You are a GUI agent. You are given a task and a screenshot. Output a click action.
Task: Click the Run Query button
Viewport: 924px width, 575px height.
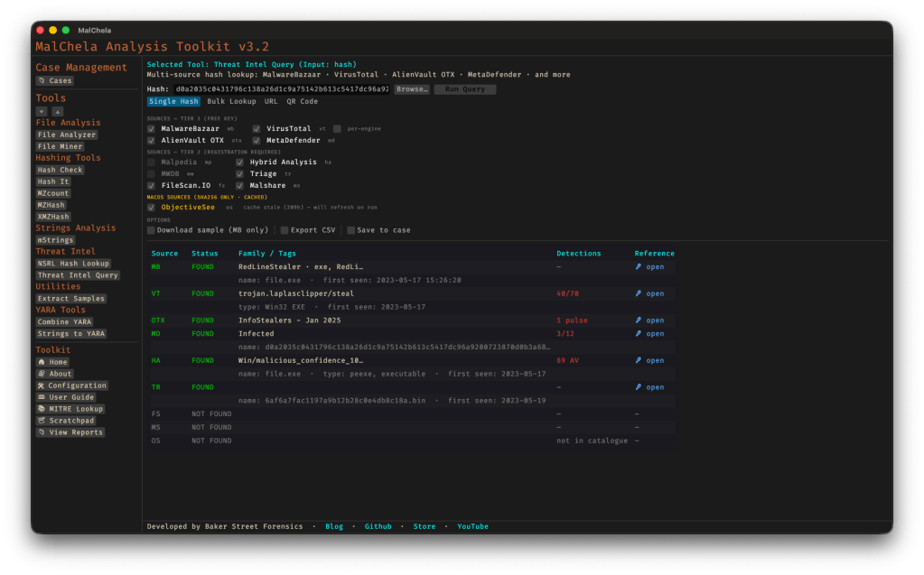pyautogui.click(x=464, y=89)
